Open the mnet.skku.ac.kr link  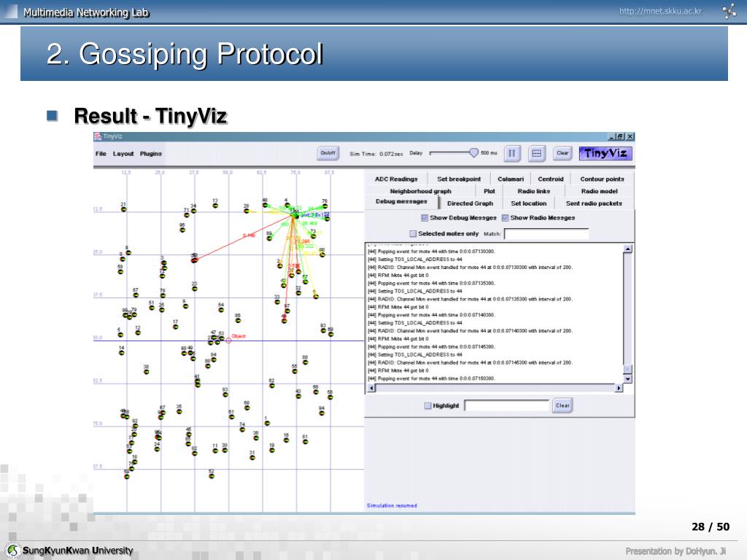[660, 11]
